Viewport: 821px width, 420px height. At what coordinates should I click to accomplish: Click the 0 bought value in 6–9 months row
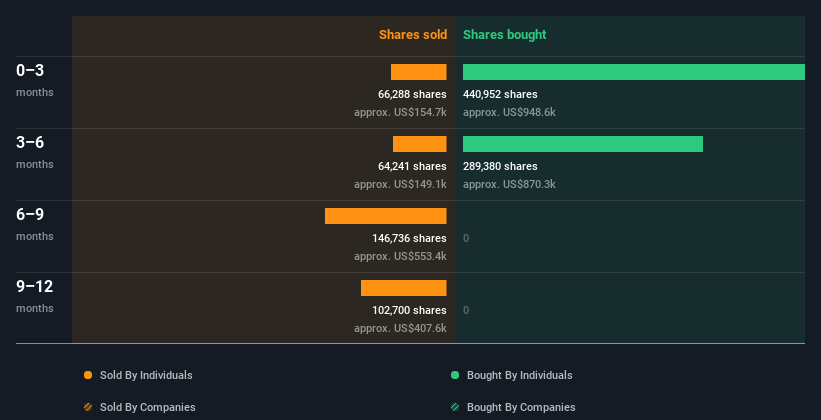[x=466, y=239]
